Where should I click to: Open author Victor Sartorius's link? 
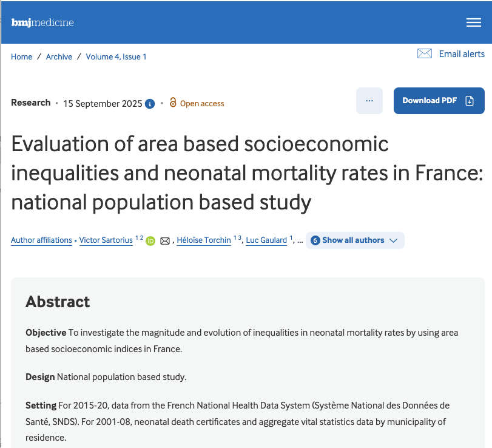(x=107, y=240)
